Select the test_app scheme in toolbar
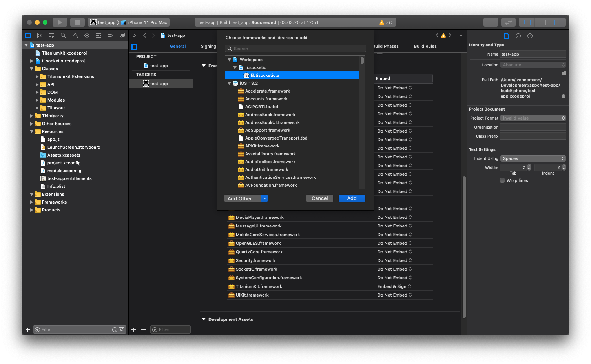Image resolution: width=591 pixels, height=364 pixels. 103,22
